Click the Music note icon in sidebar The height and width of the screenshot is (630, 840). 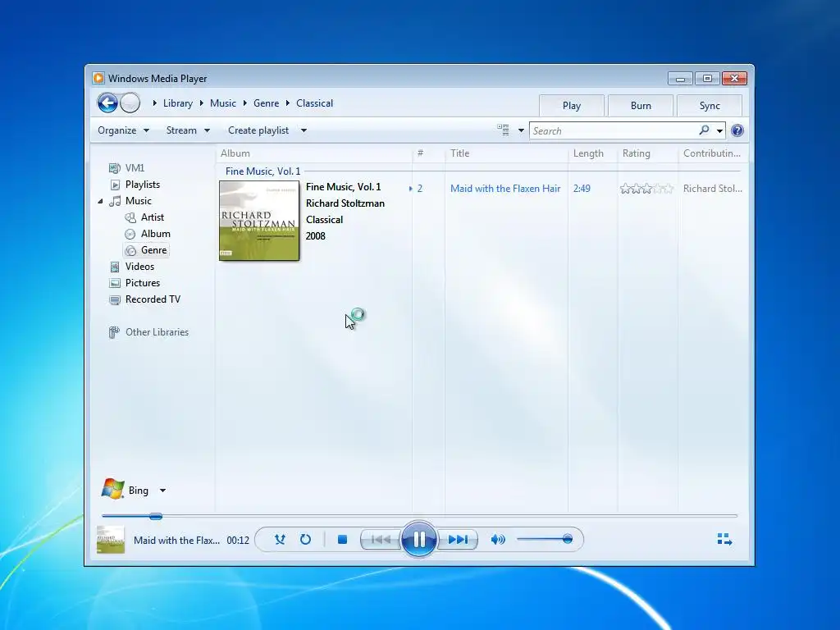[x=115, y=201]
